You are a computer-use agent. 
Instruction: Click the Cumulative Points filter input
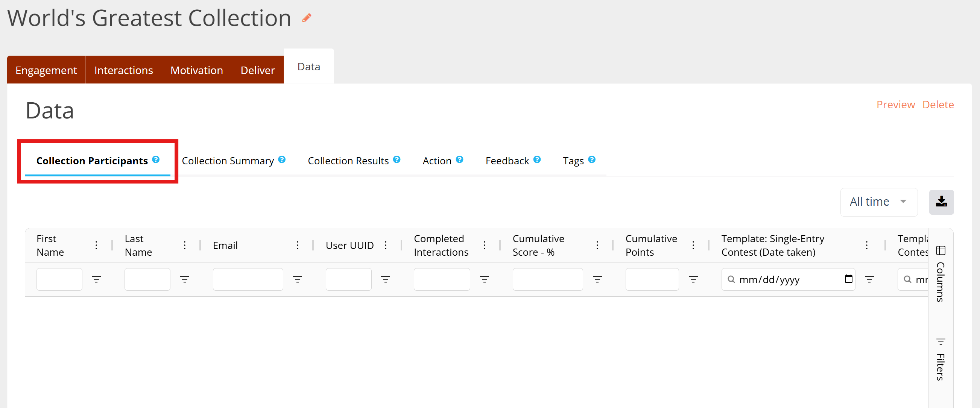(x=652, y=279)
